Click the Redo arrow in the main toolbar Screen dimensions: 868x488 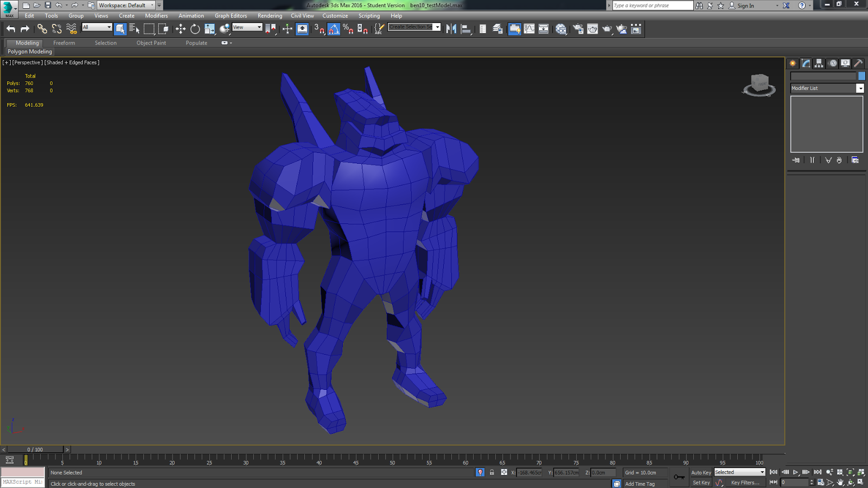coord(25,29)
